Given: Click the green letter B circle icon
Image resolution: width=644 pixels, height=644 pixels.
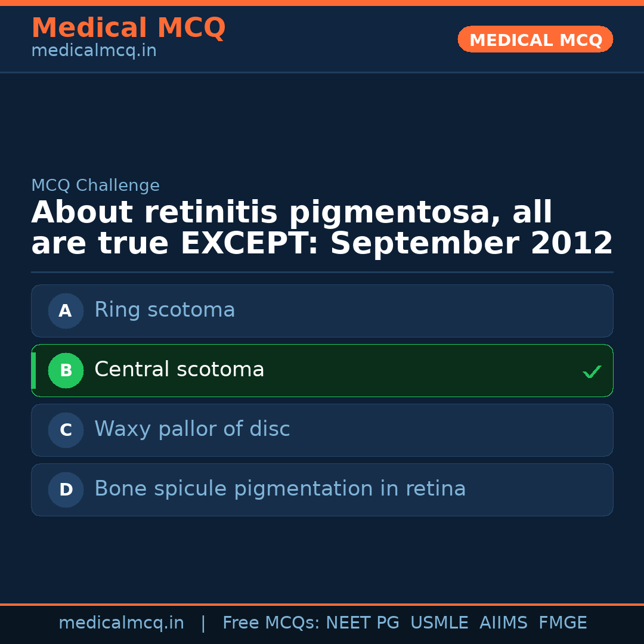Looking at the screenshot, I should pyautogui.click(x=66, y=370).
